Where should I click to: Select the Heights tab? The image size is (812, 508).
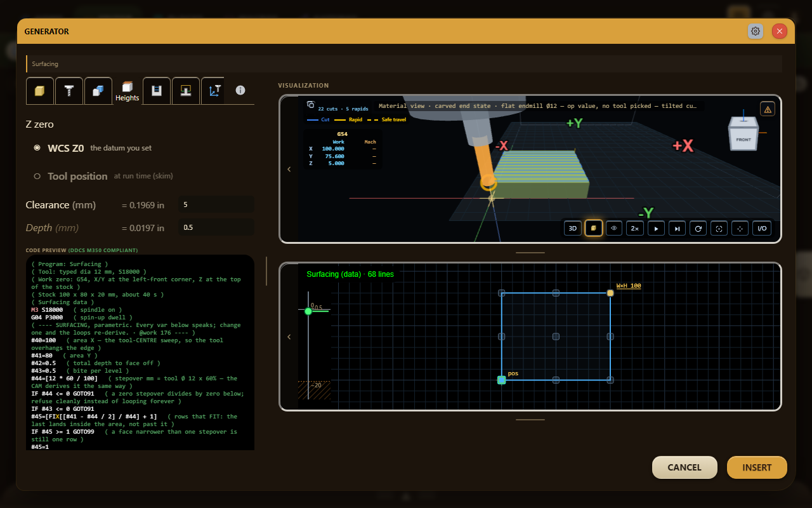[x=127, y=91]
